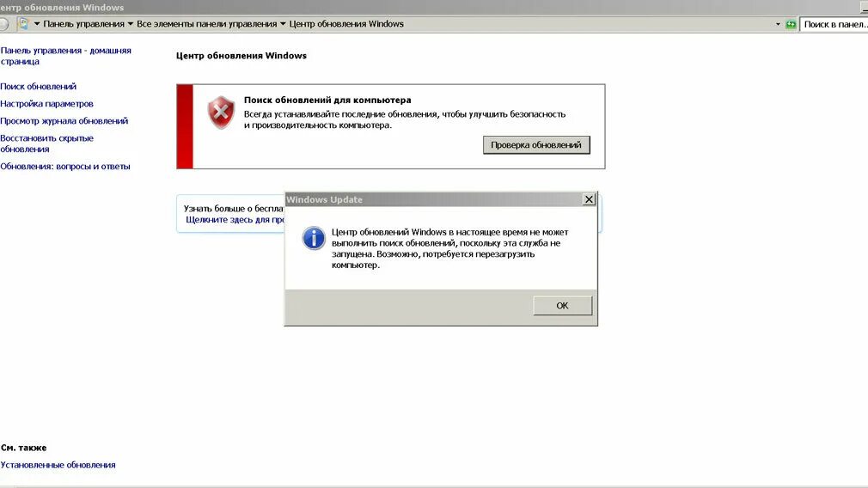Click the control panel address bar icon
This screenshot has width=868, height=488.
[x=23, y=24]
